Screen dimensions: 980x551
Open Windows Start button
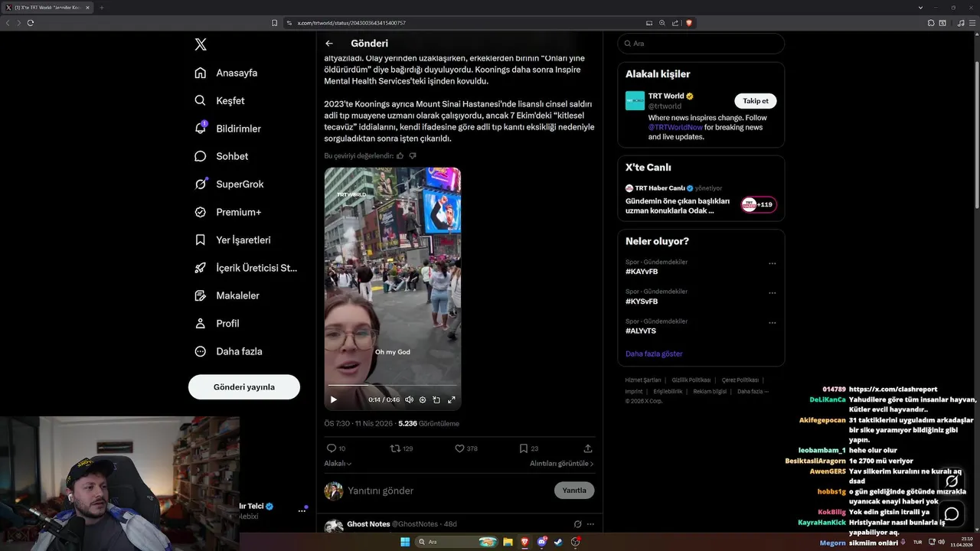pos(405,542)
